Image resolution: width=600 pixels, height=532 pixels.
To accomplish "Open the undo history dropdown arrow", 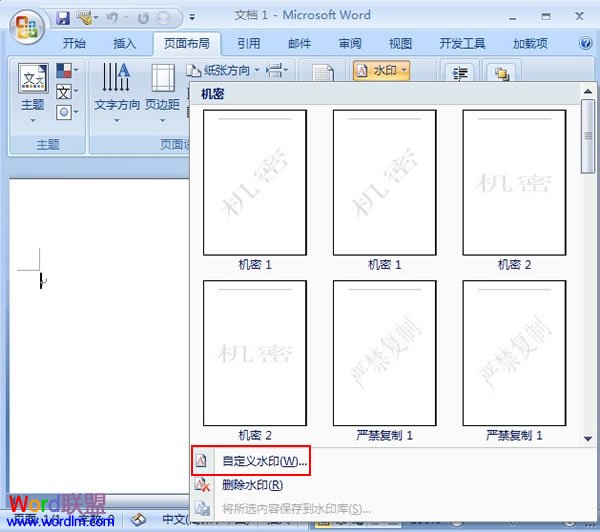I will (x=126, y=18).
